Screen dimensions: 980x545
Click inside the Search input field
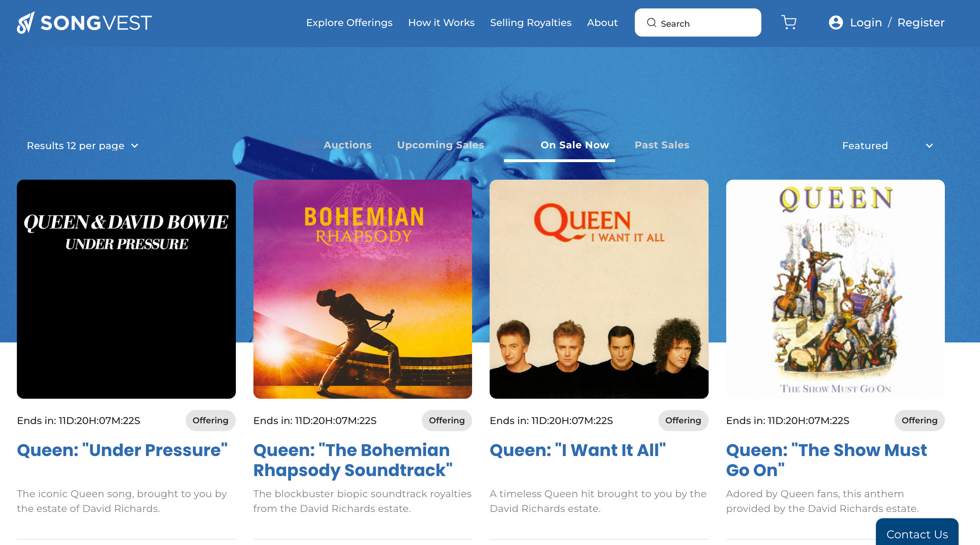(698, 23)
